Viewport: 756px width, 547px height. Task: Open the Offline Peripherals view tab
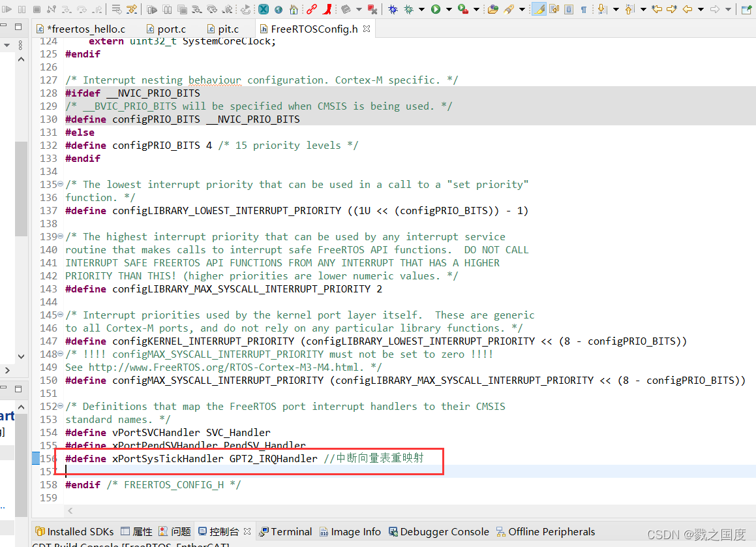(546, 531)
